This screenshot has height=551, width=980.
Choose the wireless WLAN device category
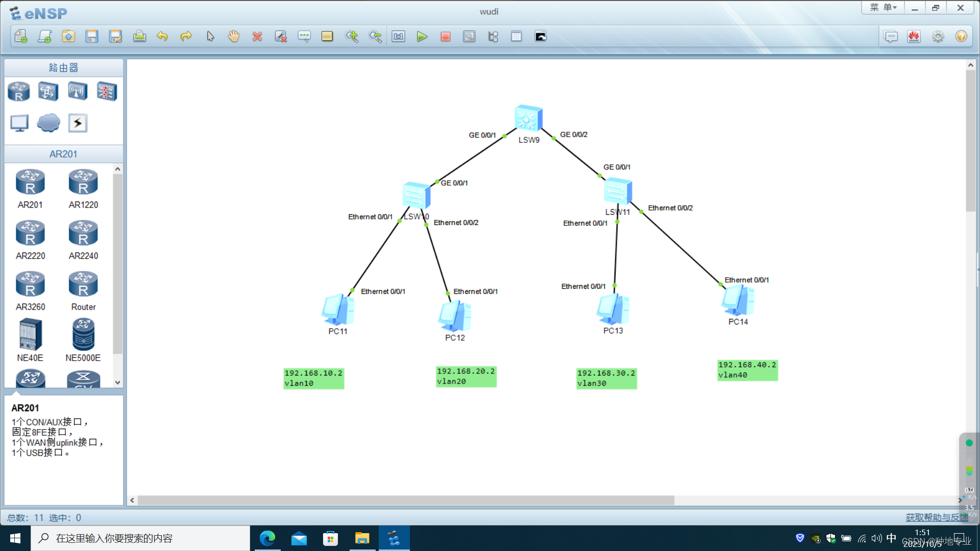(78, 92)
